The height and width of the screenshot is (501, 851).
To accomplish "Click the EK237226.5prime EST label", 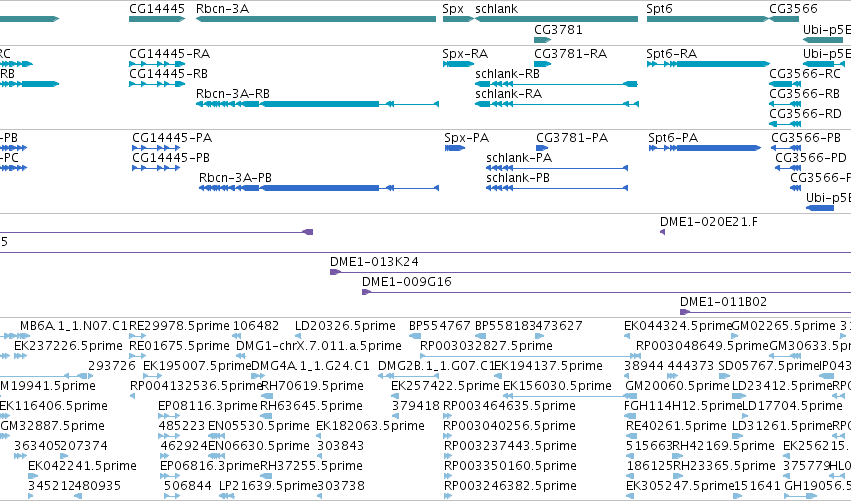I will (x=68, y=346).
